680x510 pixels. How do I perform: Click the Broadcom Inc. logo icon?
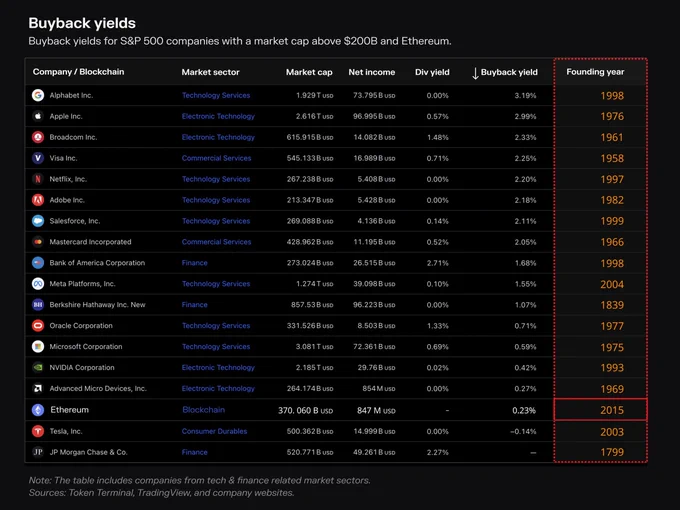(38, 137)
